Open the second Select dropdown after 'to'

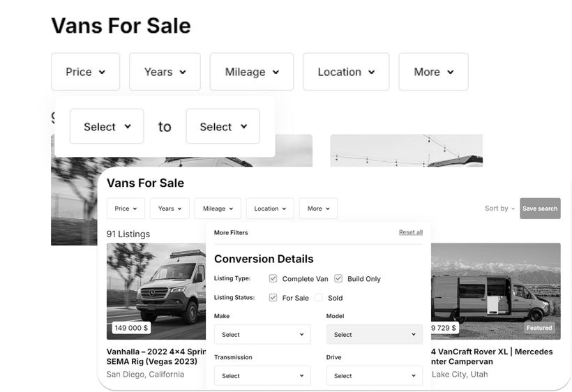tap(223, 126)
